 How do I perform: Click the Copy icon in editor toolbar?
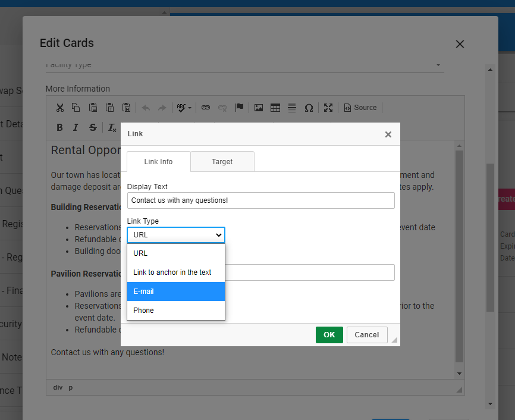[76, 108]
